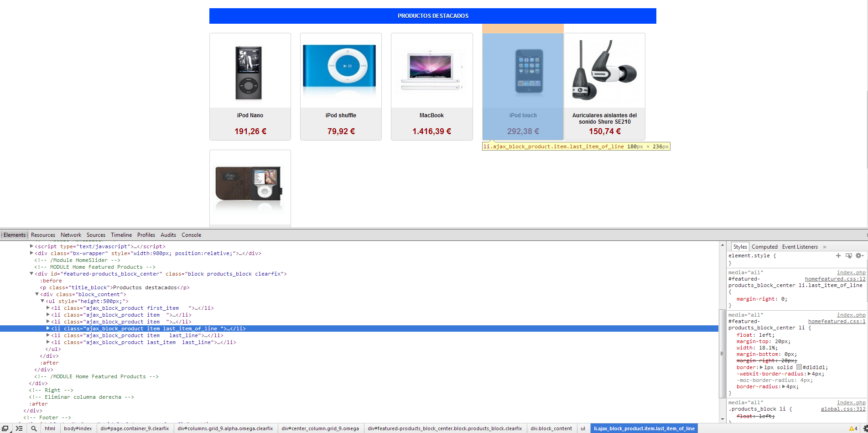
Task: Click the dock/undock DevTools icon
Action: (x=5, y=428)
